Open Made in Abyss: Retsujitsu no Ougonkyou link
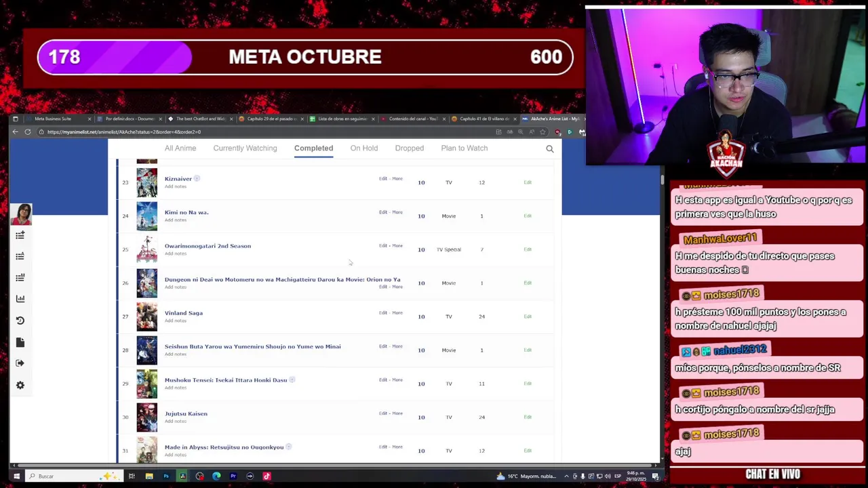 tap(224, 447)
